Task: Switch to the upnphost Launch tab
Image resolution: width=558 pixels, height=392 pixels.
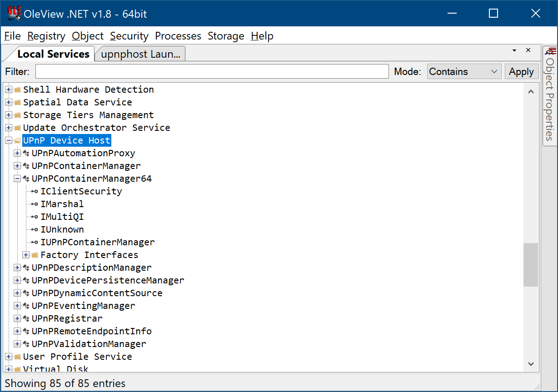Action: pos(140,54)
